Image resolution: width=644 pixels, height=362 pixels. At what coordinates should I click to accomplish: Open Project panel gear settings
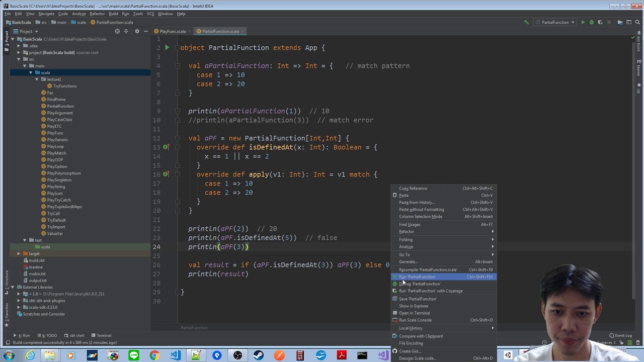point(136,31)
